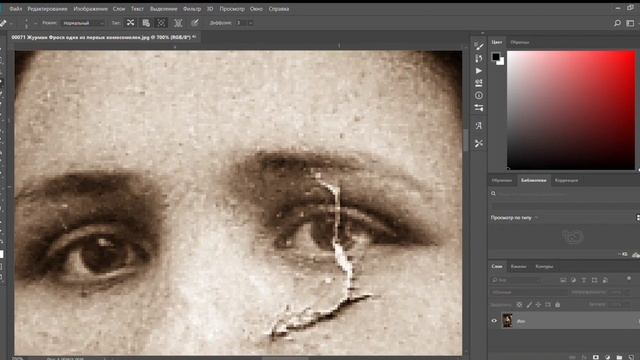Toggle lock position icon
This screenshot has height=360, width=640.
pyautogui.click(x=538, y=304)
